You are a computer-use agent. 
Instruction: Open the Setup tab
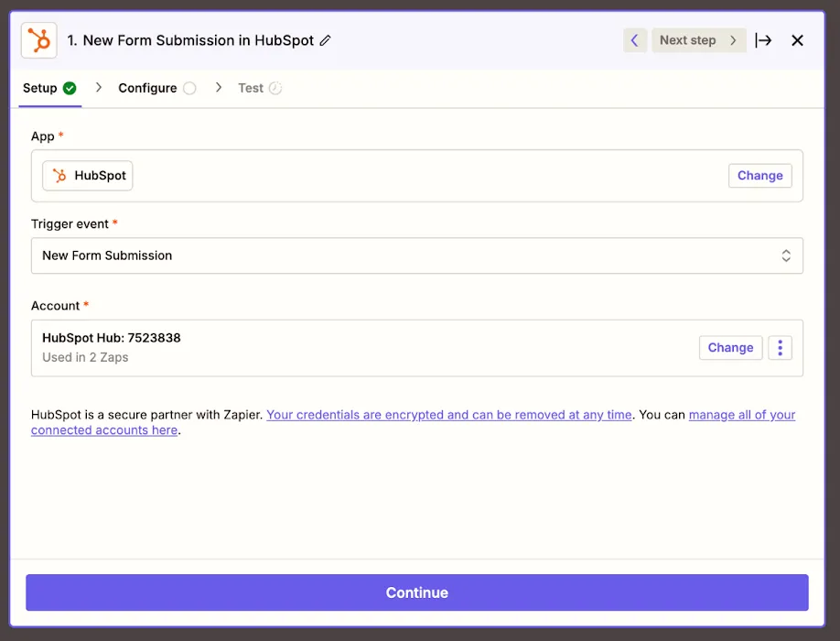coord(49,88)
